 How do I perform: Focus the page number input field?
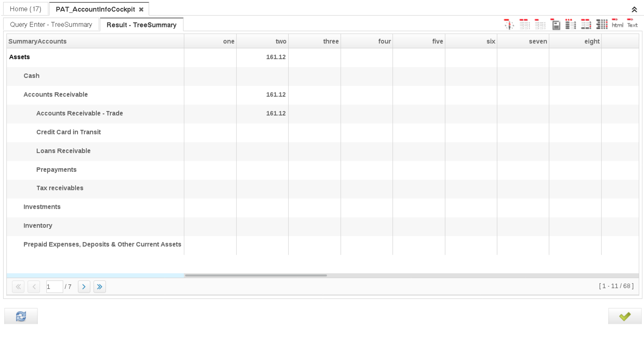54,286
